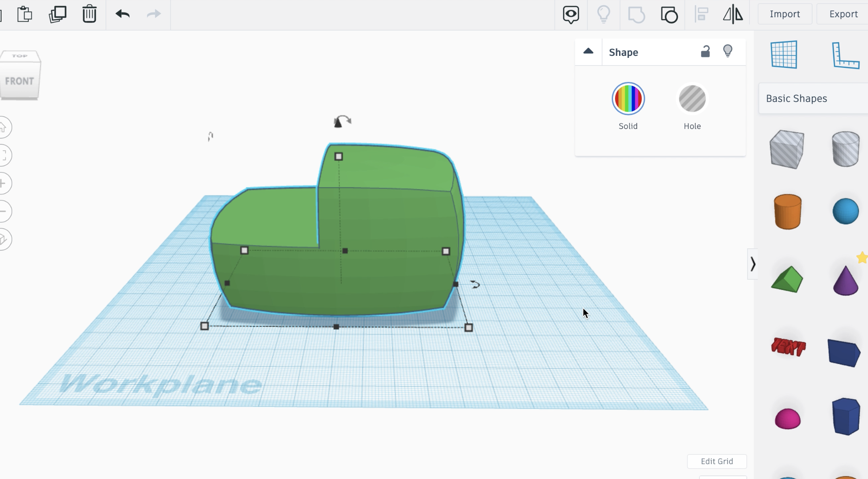The width and height of the screenshot is (868, 479).
Task: Click the Paste clipboard icon
Action: point(25,14)
